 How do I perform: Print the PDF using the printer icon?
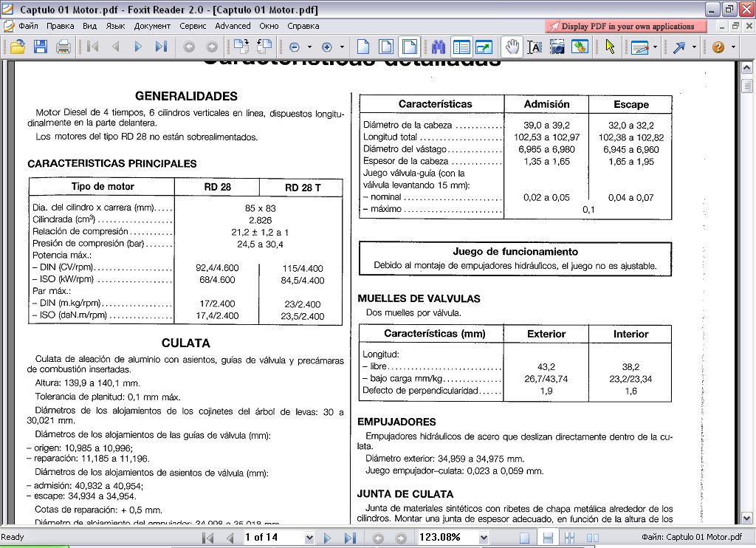[x=63, y=47]
